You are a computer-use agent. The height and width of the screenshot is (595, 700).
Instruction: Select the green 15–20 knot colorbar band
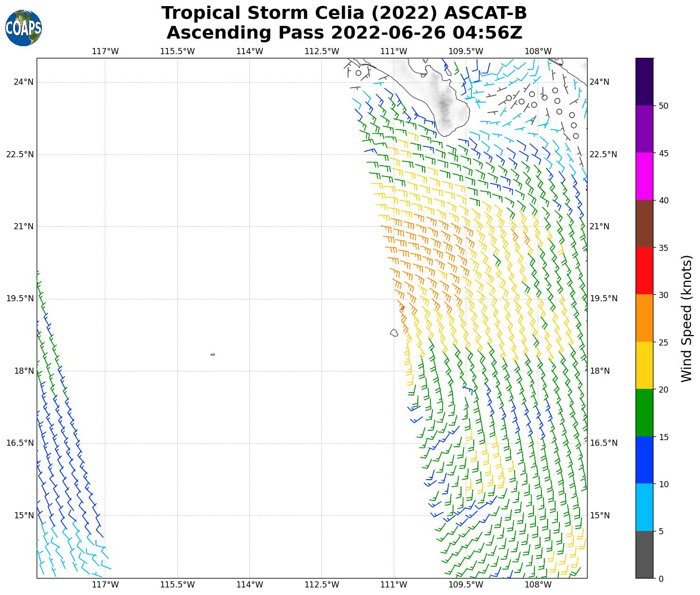(644, 412)
